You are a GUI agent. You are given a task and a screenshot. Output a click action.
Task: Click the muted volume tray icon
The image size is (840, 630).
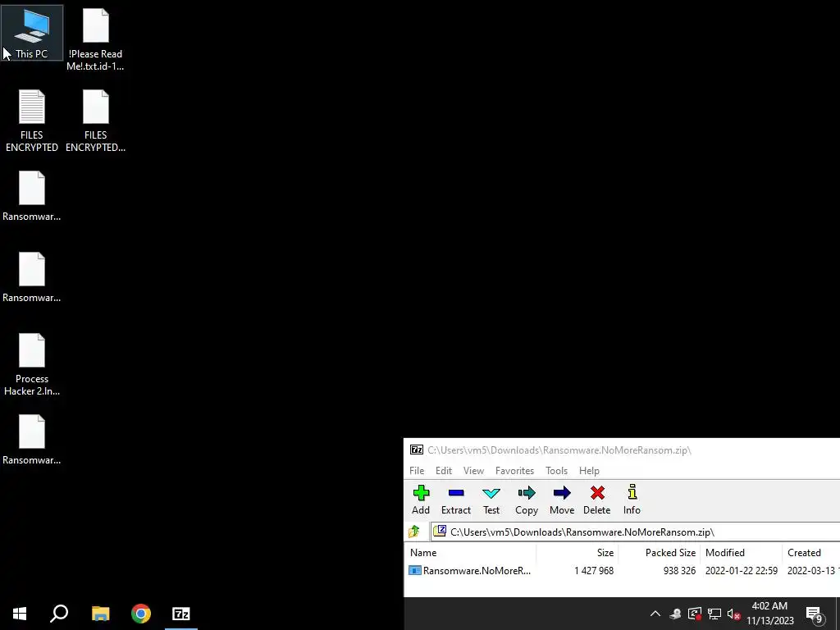(x=734, y=614)
